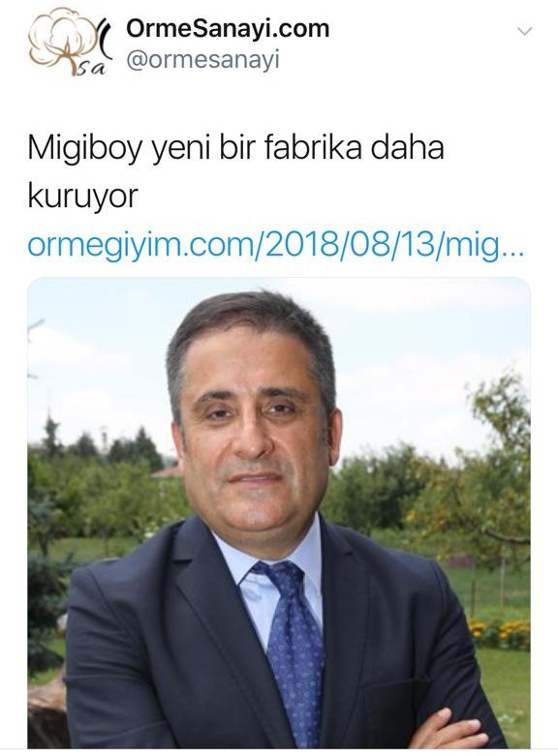558x756 pixels.
Task: Select the tweet text about Migiboy fabrika
Action: click(235, 172)
